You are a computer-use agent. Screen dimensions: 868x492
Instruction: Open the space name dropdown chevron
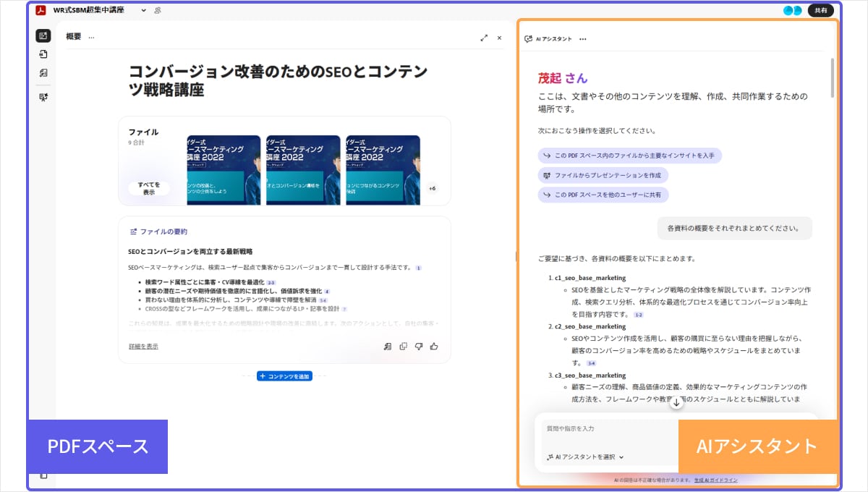(x=143, y=10)
